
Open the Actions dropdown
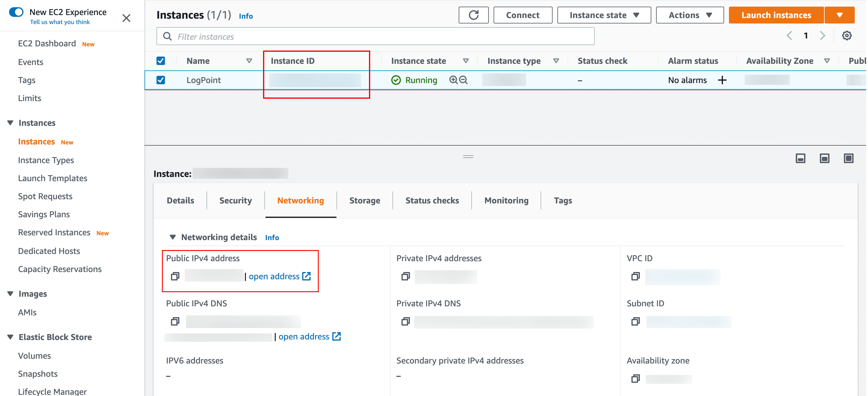(690, 15)
